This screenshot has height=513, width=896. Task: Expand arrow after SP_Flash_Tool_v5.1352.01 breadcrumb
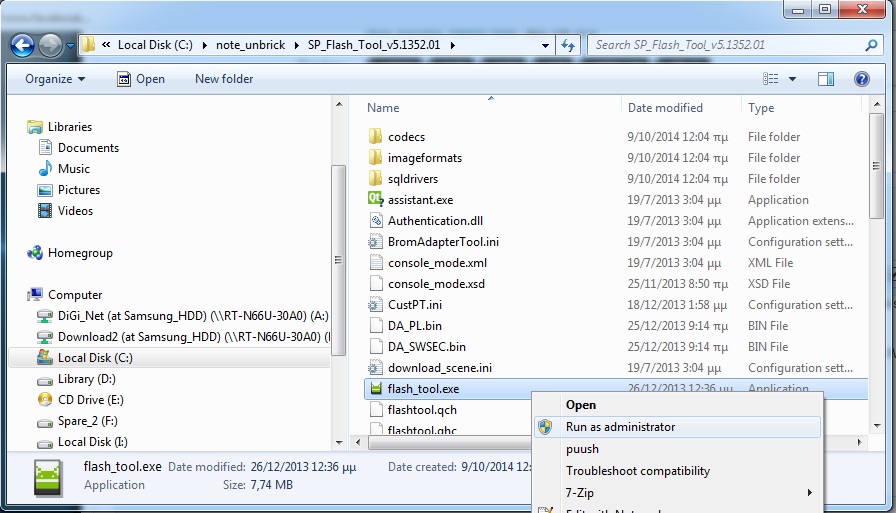(453, 45)
